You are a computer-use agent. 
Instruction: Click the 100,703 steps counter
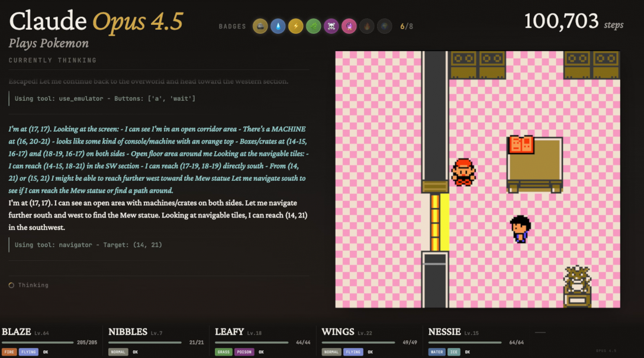coord(574,21)
